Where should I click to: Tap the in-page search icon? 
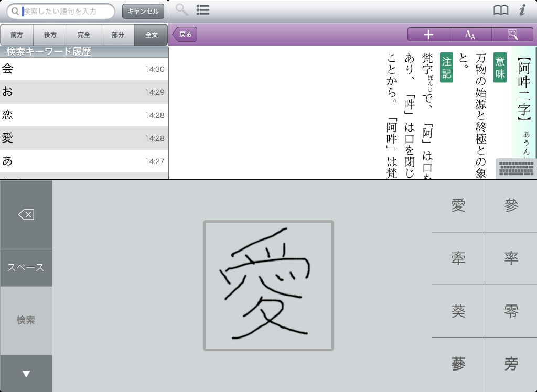(x=512, y=35)
